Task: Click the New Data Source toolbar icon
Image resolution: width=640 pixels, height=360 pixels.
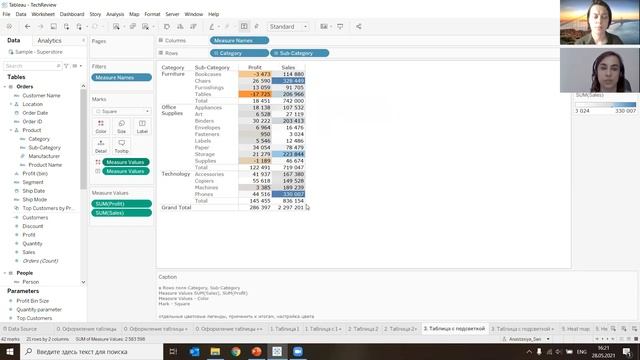Action: 66,27
